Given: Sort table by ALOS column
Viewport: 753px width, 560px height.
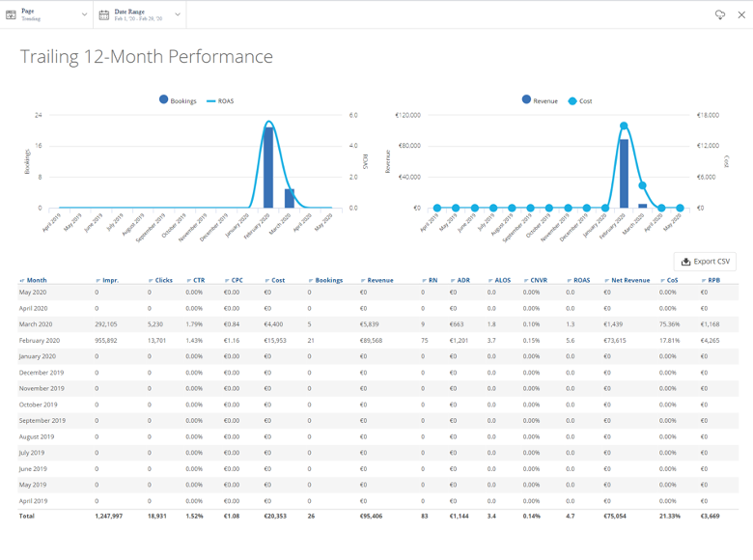Looking at the screenshot, I should [x=499, y=280].
